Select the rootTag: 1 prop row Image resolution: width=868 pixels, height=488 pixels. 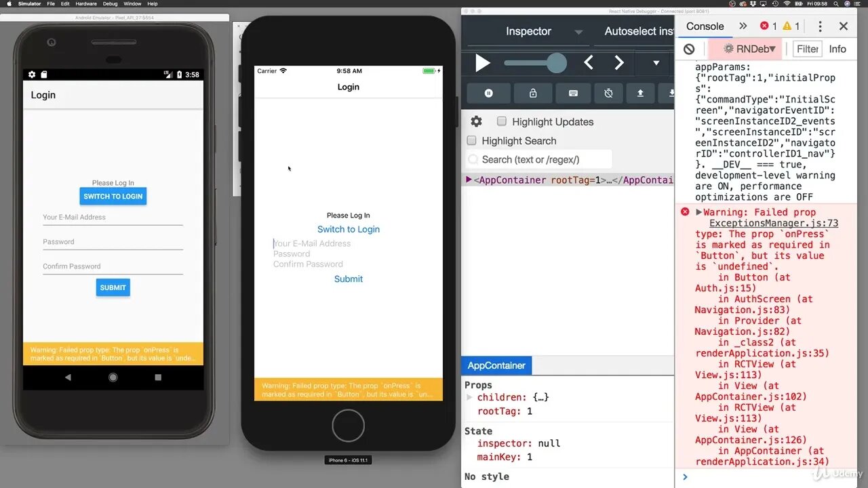tap(505, 411)
